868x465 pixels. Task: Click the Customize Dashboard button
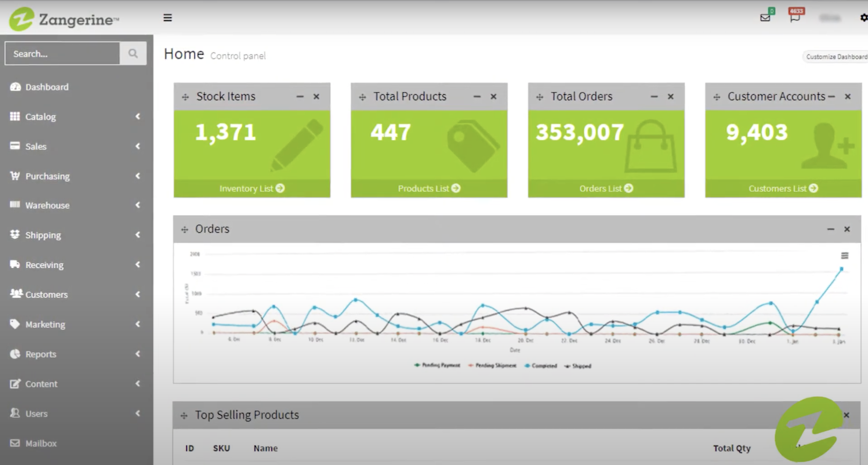836,57
